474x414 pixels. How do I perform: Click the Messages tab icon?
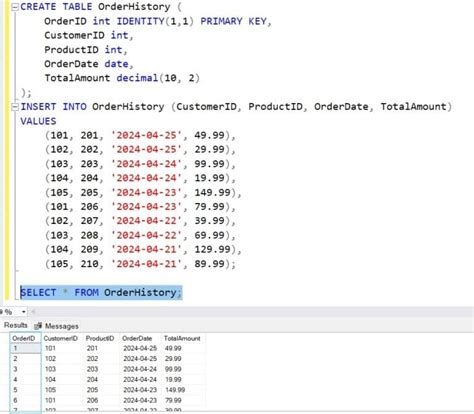[38, 326]
